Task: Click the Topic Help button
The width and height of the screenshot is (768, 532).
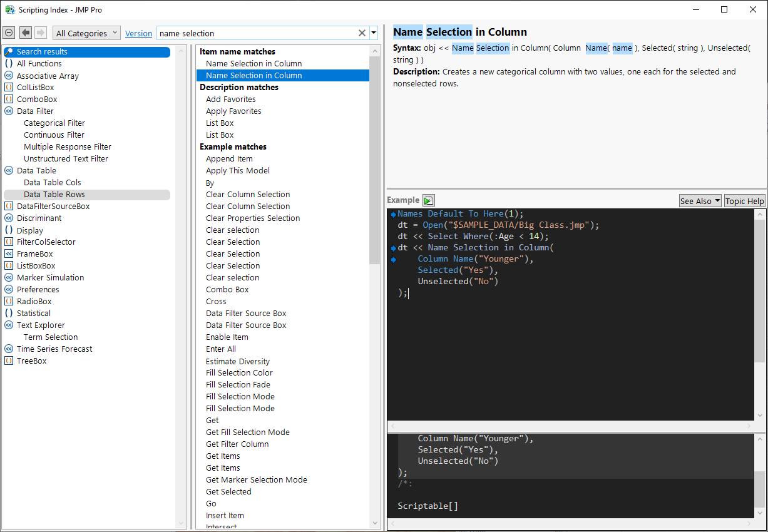Action: tap(744, 201)
